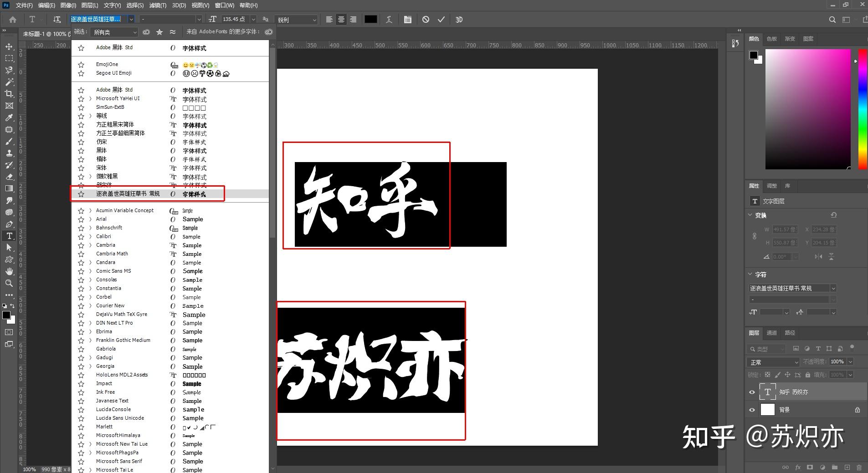Select the Horizontal Type tool in the toolbox
The image size is (868, 473).
coord(9,236)
